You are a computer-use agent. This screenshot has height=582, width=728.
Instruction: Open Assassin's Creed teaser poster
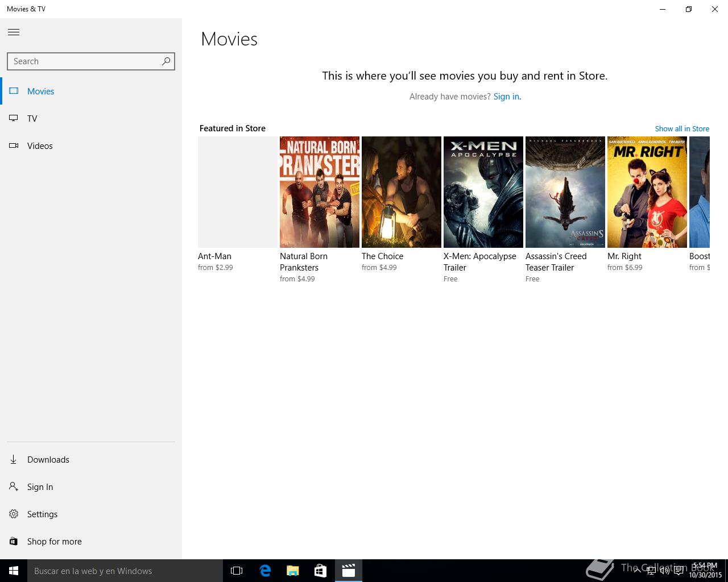click(x=565, y=192)
